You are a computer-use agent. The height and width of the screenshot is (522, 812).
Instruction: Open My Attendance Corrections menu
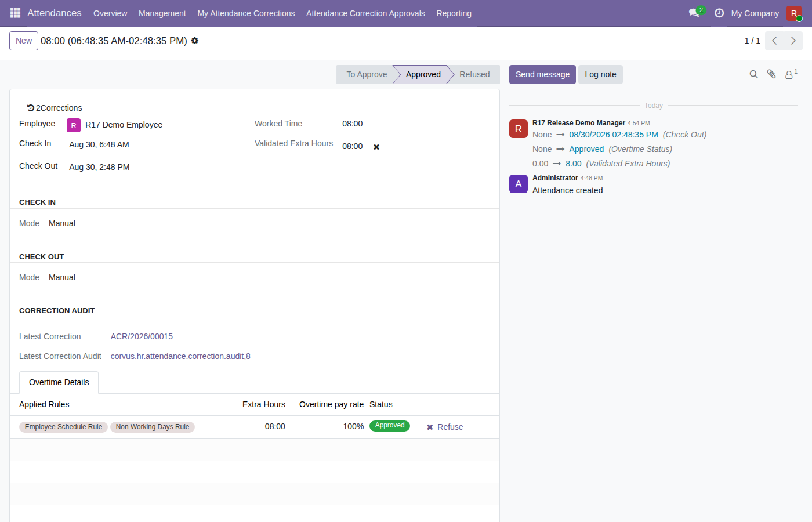pyautogui.click(x=246, y=13)
